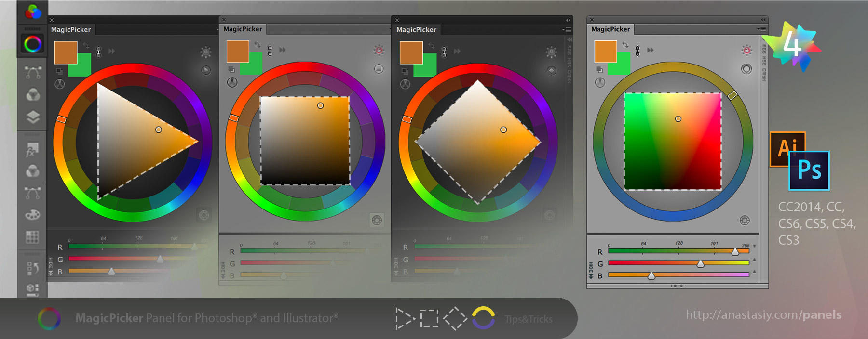Open the panel flyout menu in diamond picker panel
The width and height of the screenshot is (868, 339).
[567, 30]
